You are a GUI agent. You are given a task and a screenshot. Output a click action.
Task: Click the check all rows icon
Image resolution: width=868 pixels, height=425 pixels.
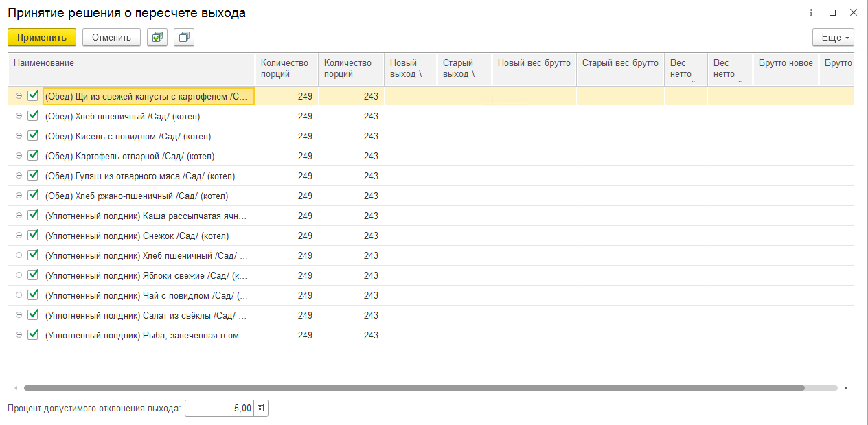(x=157, y=38)
